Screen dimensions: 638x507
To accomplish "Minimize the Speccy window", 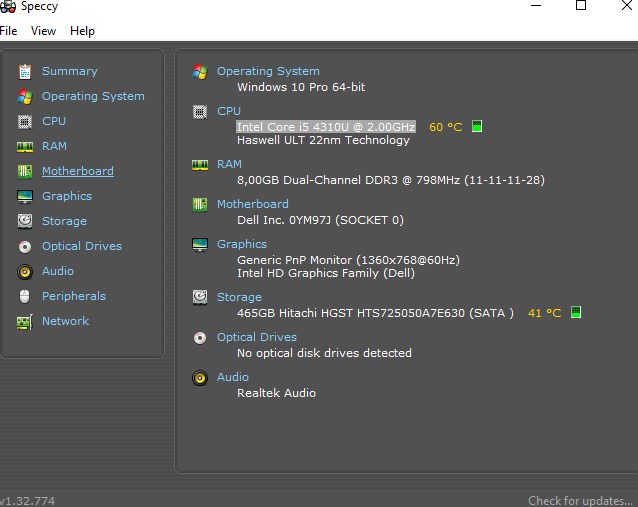I will click(536, 5).
